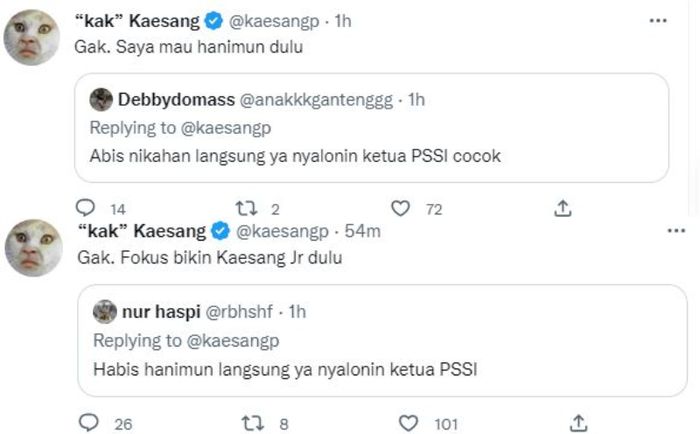Open the @kaesangp handle on first tweet

coord(280,20)
